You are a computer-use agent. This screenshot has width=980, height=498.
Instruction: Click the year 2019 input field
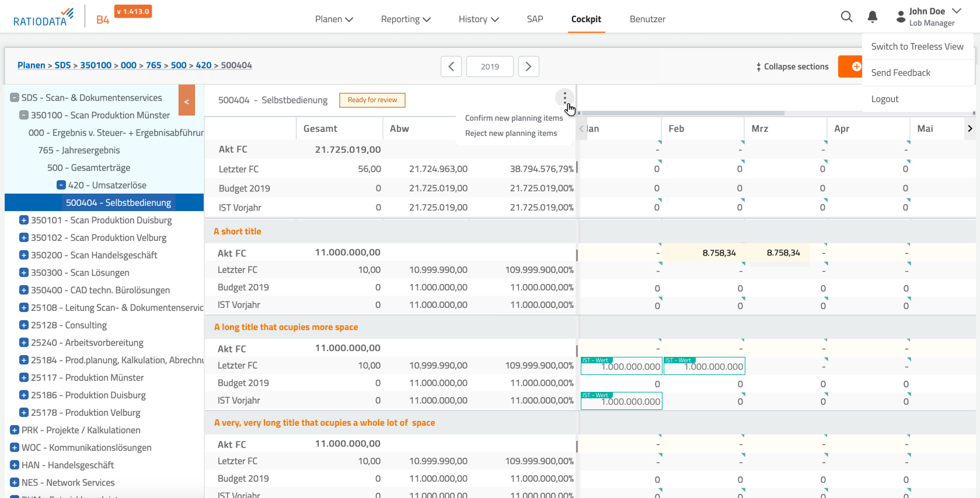[x=490, y=66]
